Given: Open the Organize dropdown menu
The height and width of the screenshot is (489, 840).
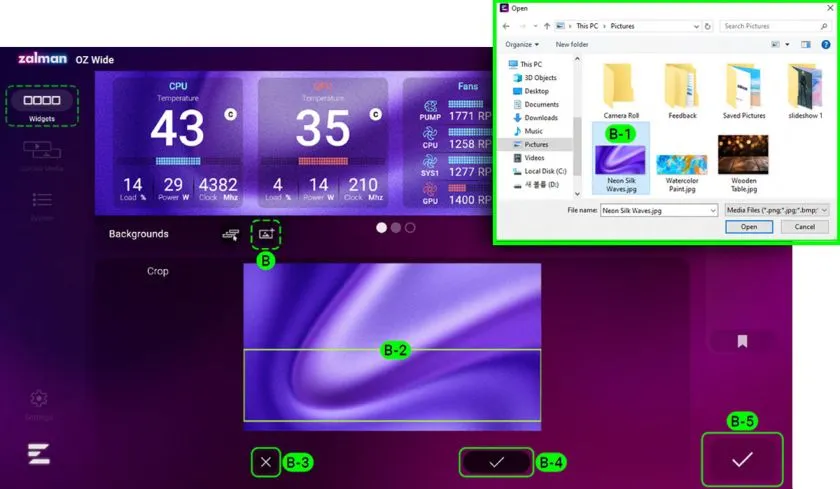Looking at the screenshot, I should pyautogui.click(x=522, y=45).
